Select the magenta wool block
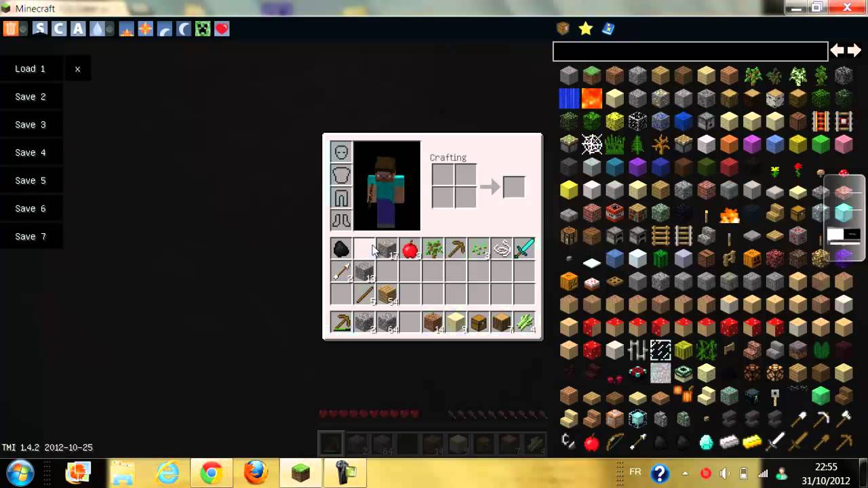The width and height of the screenshot is (868, 488). [752, 144]
